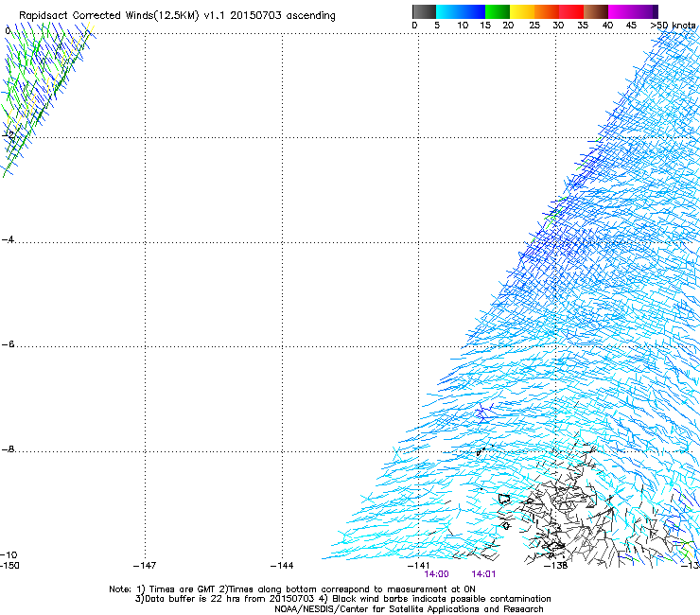Click the legend label '25' under color bar
Viewport: 700px width, 615px height.
(x=534, y=26)
